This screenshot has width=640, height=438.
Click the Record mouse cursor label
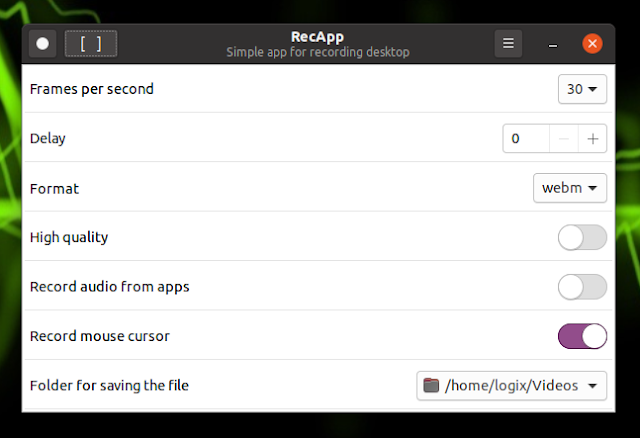pos(100,336)
